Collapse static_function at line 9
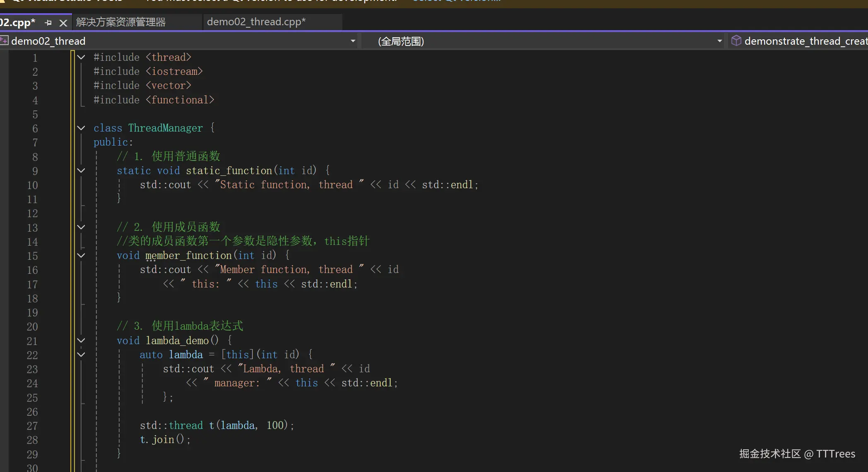This screenshot has width=868, height=472. pyautogui.click(x=82, y=170)
